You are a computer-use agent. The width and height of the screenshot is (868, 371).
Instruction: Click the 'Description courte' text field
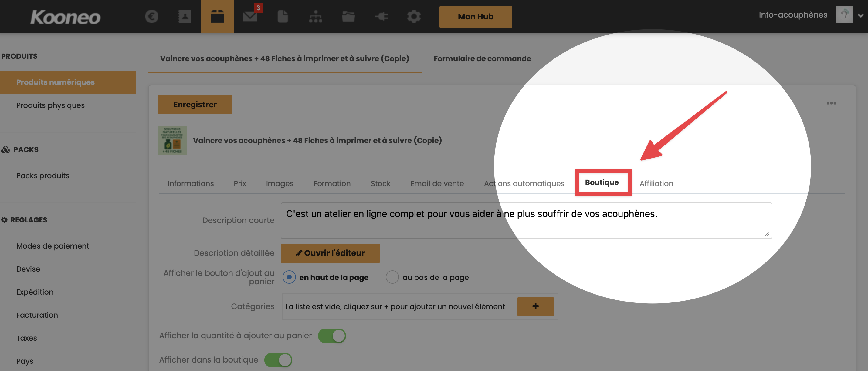tap(526, 221)
